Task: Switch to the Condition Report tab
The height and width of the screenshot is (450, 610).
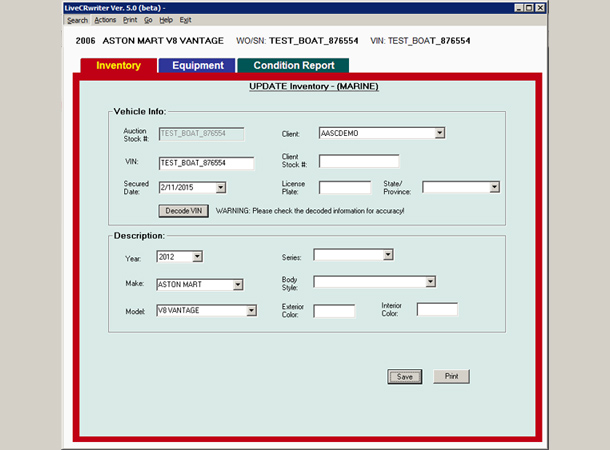Action: 294,65
